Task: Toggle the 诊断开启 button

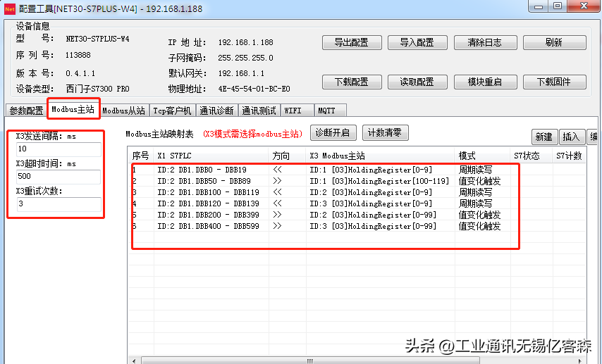Action: (x=332, y=132)
